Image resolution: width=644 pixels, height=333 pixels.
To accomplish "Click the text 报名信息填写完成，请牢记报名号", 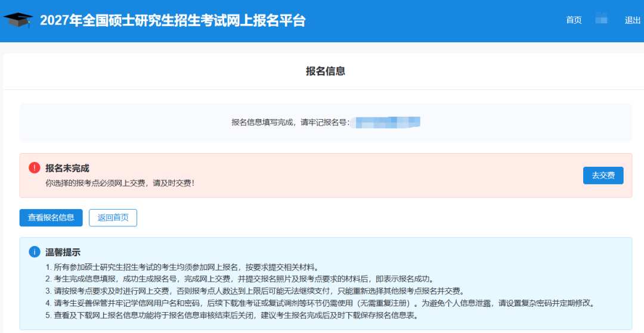I will 290,122.
